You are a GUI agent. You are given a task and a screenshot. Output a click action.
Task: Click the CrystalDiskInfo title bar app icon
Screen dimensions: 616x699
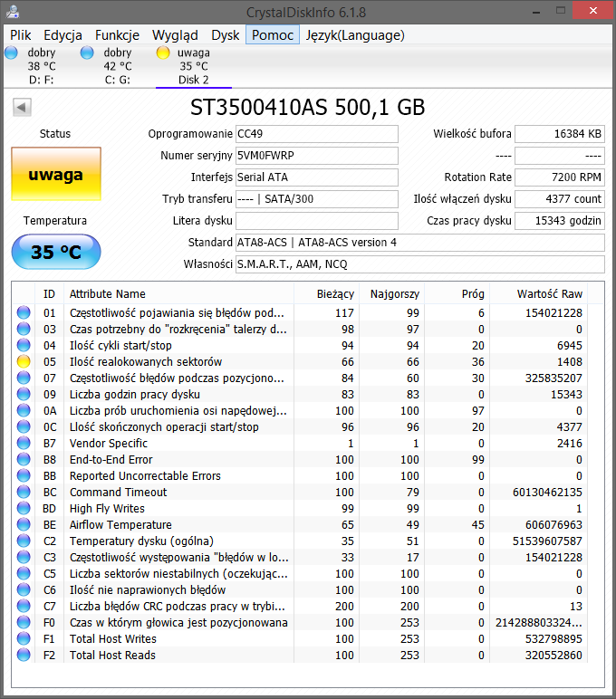(x=13, y=11)
